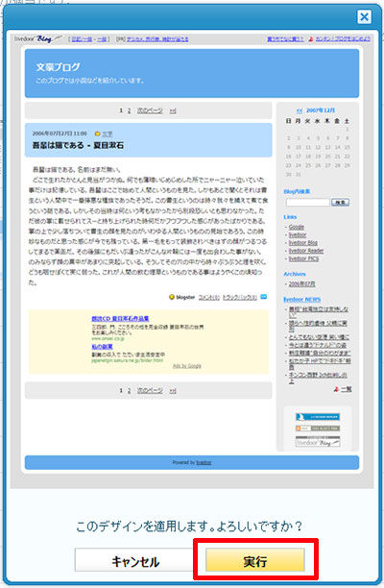Click the previous month arrows beside 2007年12月
384x588 pixels.
[x=300, y=110]
